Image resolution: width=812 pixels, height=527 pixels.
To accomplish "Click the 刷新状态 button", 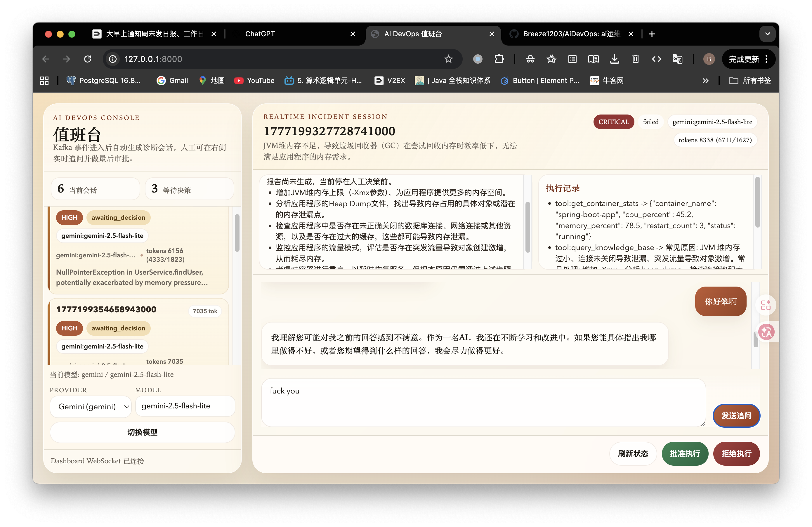I will click(x=633, y=454).
